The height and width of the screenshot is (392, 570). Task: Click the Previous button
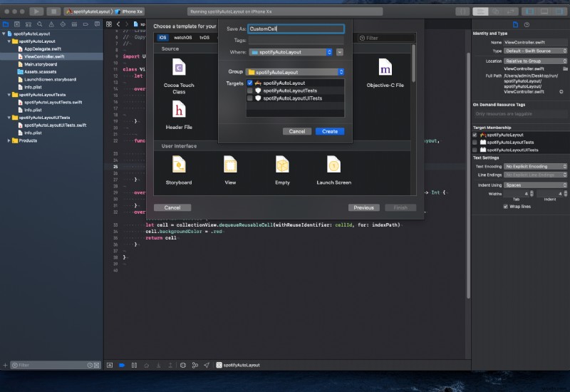(363, 207)
